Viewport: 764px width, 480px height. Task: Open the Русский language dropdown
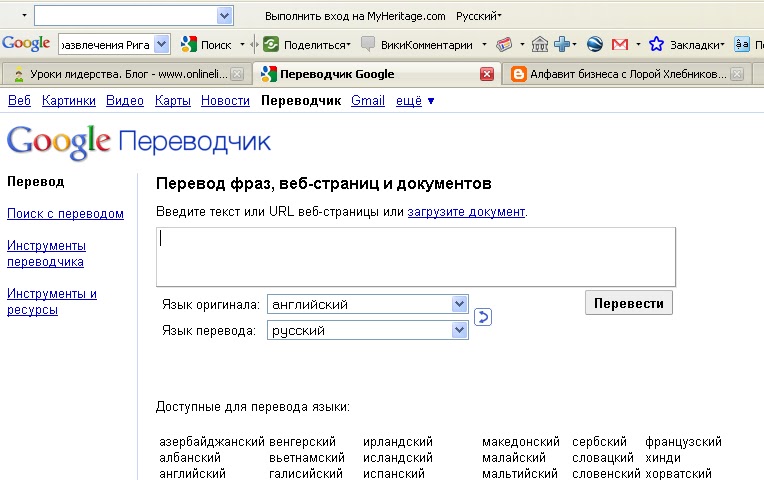point(478,16)
